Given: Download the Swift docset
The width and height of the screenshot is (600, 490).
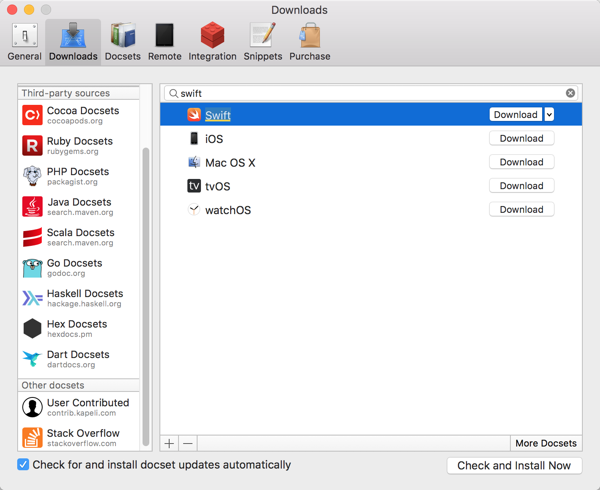Looking at the screenshot, I should pyautogui.click(x=515, y=114).
